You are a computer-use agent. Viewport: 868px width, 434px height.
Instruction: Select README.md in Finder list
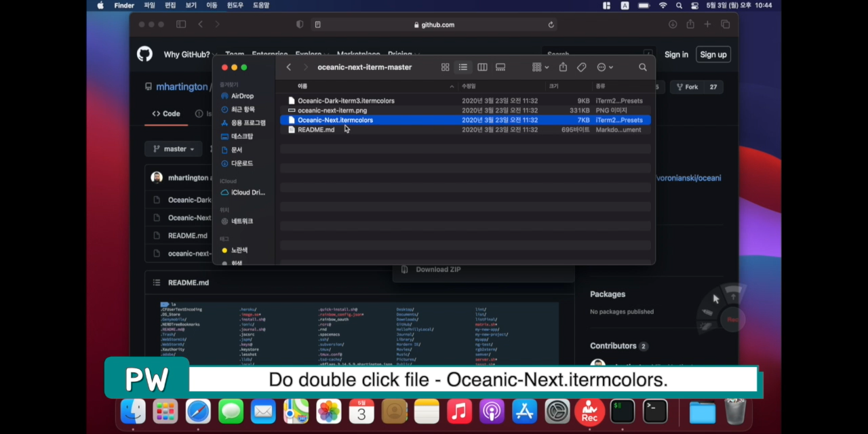pyautogui.click(x=465, y=130)
